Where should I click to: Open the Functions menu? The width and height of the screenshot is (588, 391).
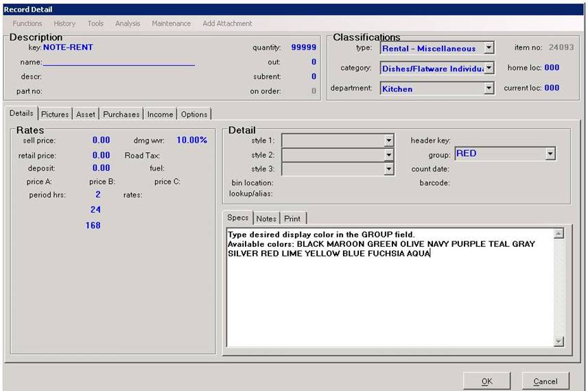[x=27, y=23]
